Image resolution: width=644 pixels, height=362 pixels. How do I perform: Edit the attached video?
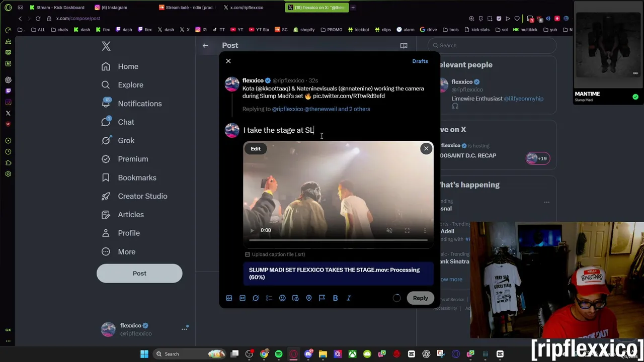click(256, 149)
